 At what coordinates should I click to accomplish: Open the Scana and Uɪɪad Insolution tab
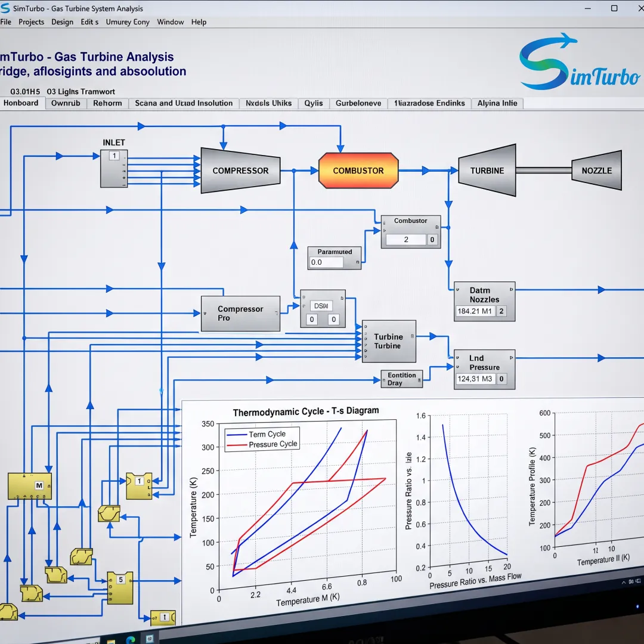(x=184, y=103)
